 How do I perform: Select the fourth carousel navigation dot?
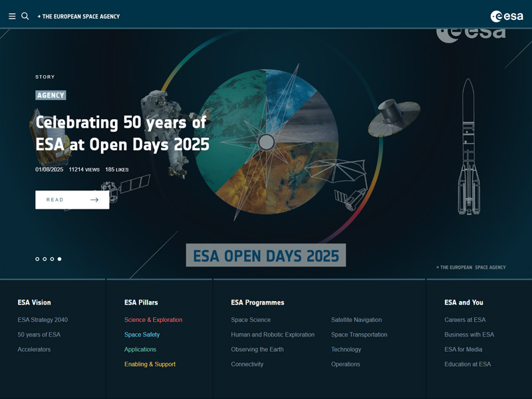point(59,259)
